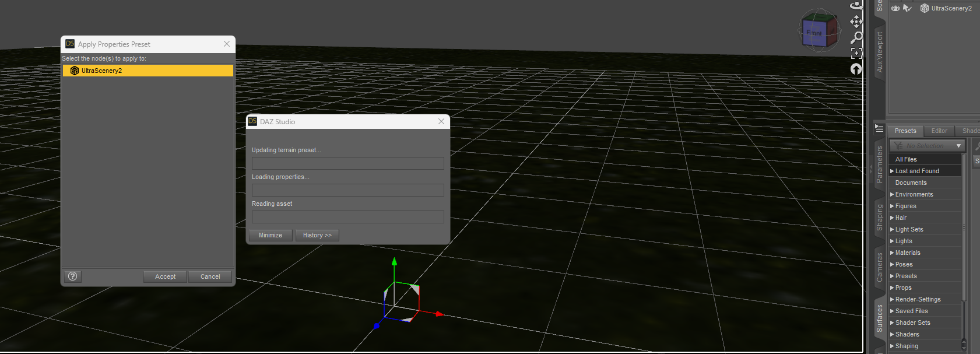The width and height of the screenshot is (980, 354).
Task: Open the Aux Viewport side tab
Action: 880,52
